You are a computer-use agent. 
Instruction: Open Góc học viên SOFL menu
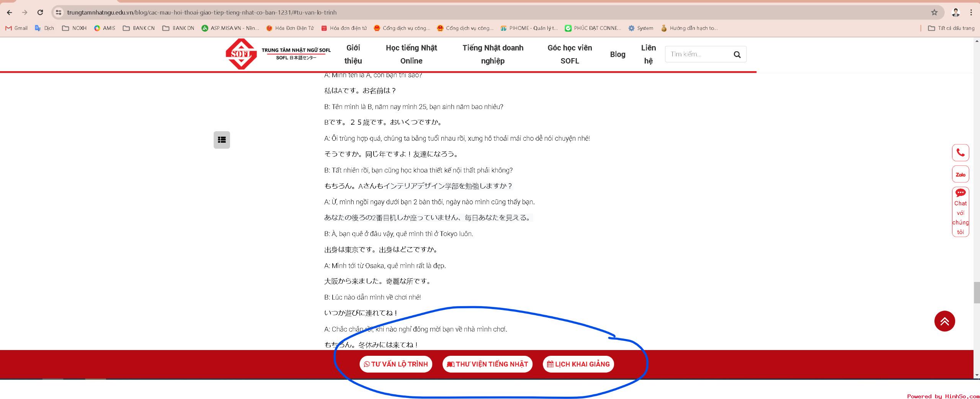coord(570,54)
